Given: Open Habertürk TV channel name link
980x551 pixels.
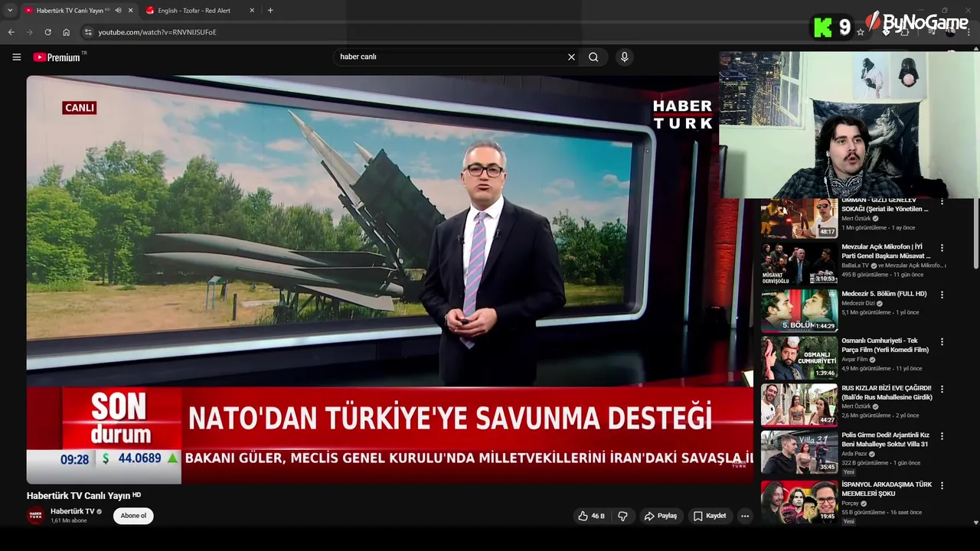Looking at the screenshot, I should [x=73, y=511].
